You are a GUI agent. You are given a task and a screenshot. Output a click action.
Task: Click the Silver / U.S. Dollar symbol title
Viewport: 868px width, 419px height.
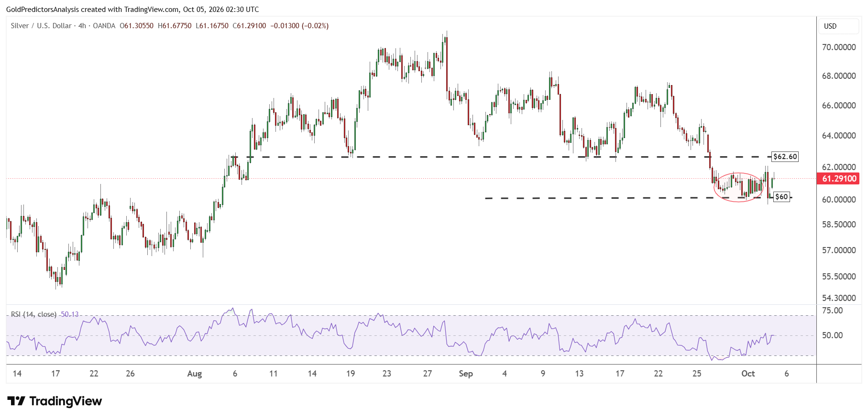coord(41,26)
